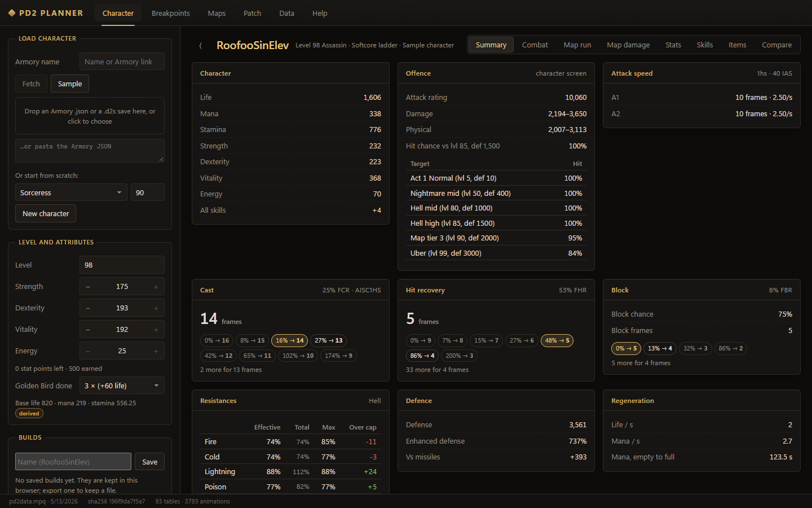Select cast breakpoint chip 16% → 14

click(290, 340)
